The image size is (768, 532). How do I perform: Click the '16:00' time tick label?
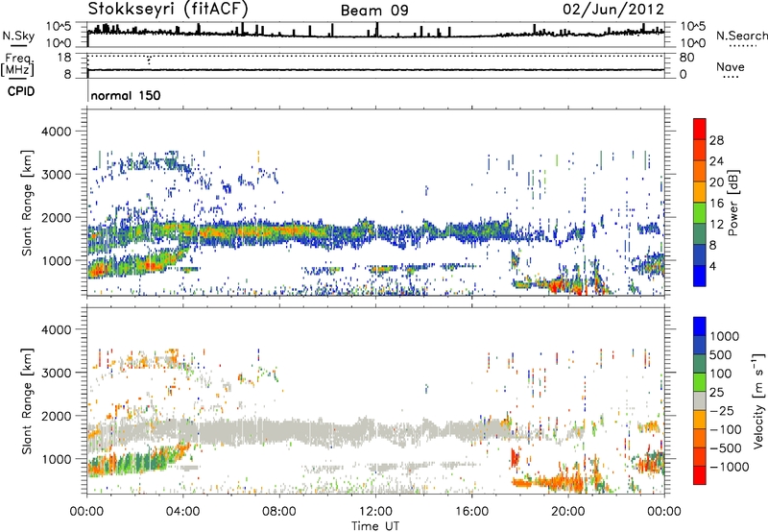click(471, 512)
